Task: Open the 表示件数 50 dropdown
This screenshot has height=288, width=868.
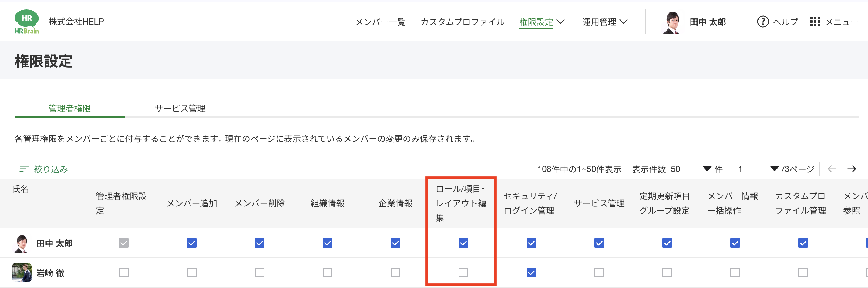Action: 707,169
